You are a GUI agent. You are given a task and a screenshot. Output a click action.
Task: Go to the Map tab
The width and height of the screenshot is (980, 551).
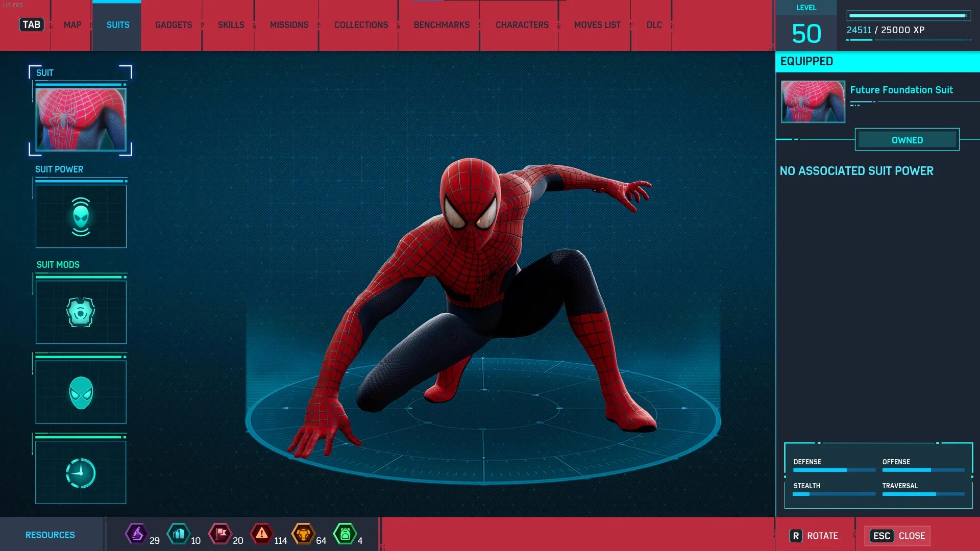72,25
